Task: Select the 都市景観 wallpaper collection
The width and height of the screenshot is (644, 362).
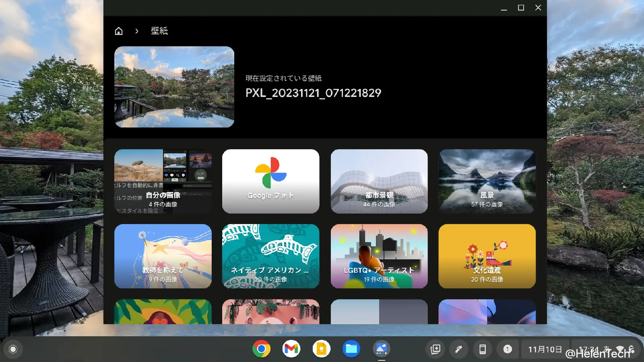Action: pos(379,181)
